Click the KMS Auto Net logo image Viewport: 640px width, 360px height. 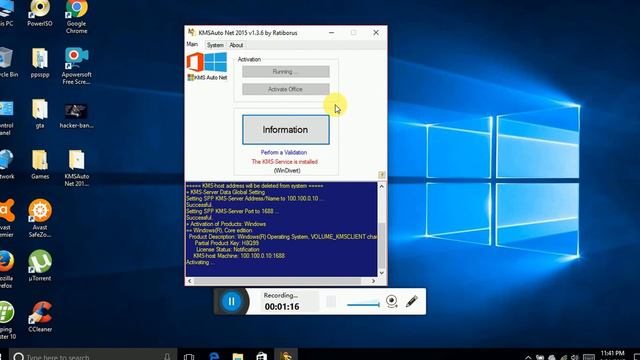(x=207, y=66)
